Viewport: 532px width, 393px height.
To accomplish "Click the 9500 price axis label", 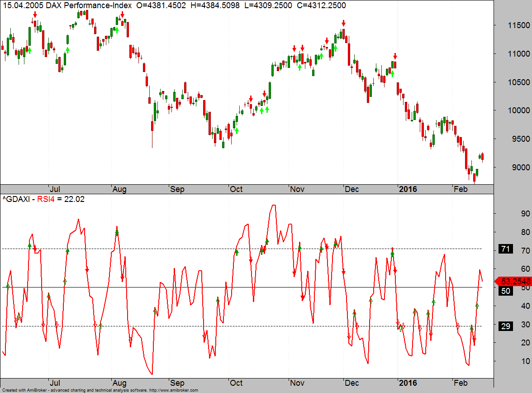I will tap(521, 139).
